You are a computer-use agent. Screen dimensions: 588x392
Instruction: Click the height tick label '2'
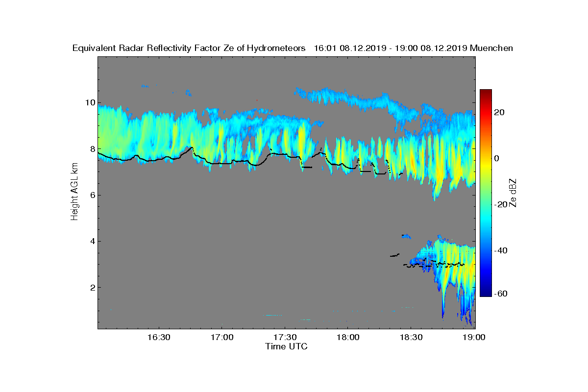pos(92,287)
